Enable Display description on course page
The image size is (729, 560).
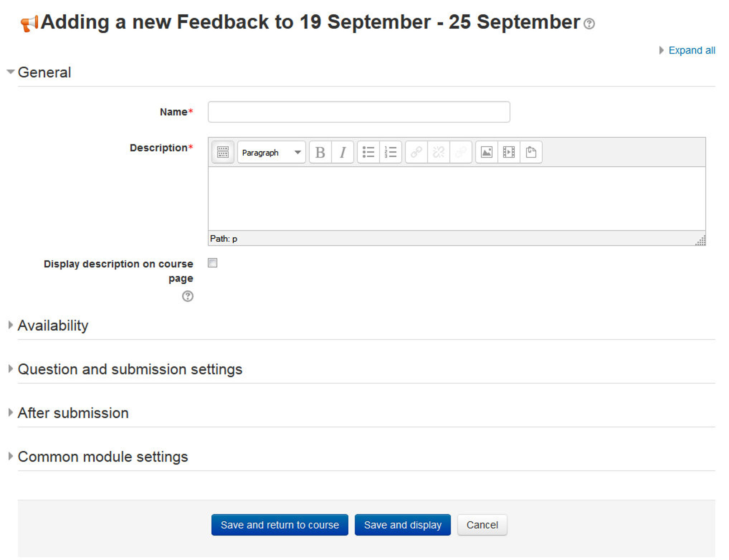pos(213,263)
